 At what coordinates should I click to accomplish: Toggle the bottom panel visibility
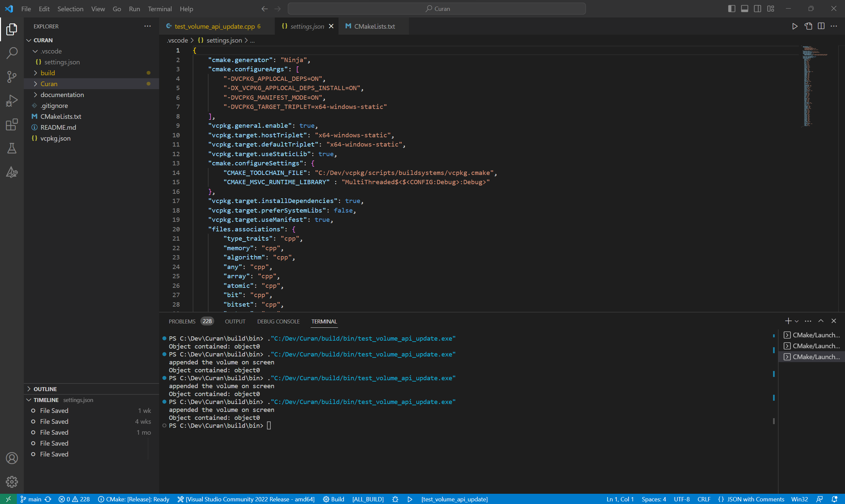pos(744,9)
